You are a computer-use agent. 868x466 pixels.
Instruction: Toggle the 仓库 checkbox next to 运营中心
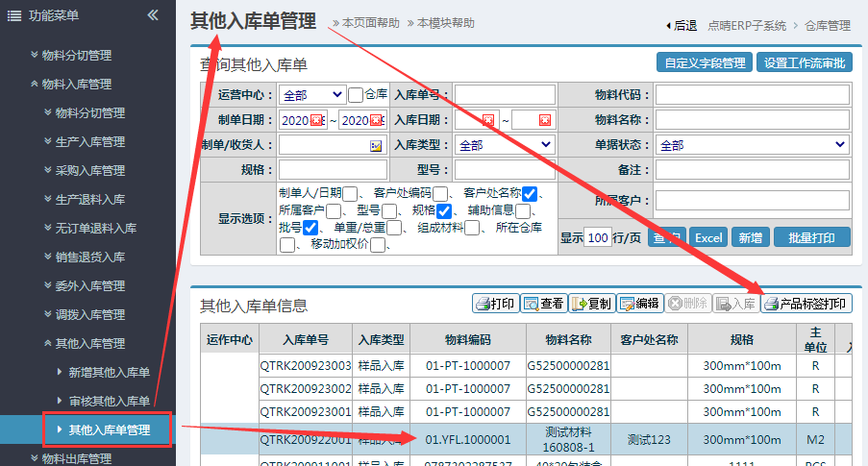(356, 94)
